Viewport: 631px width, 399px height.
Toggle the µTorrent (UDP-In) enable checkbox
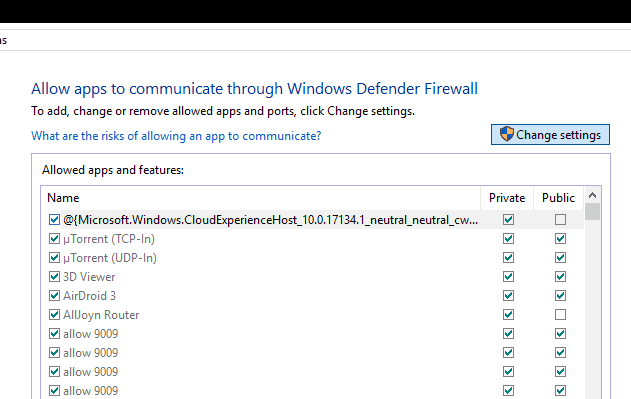click(54, 257)
